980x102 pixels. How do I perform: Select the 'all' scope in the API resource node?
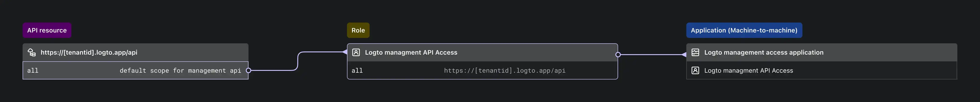coord(33,71)
